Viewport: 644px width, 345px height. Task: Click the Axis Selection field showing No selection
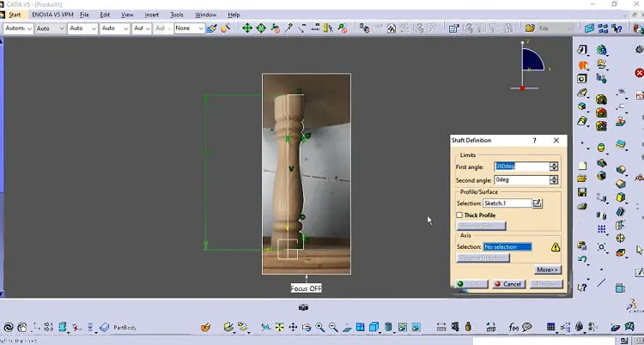pyautogui.click(x=507, y=247)
